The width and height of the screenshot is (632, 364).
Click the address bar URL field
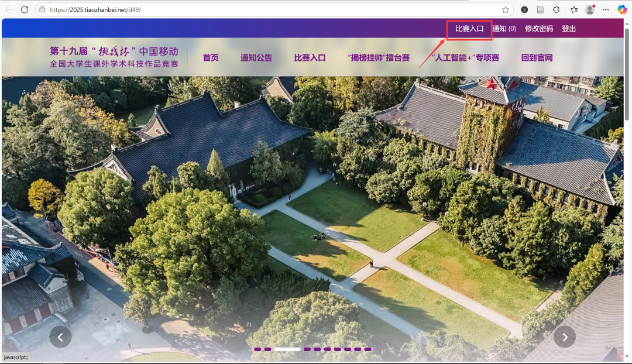point(274,10)
